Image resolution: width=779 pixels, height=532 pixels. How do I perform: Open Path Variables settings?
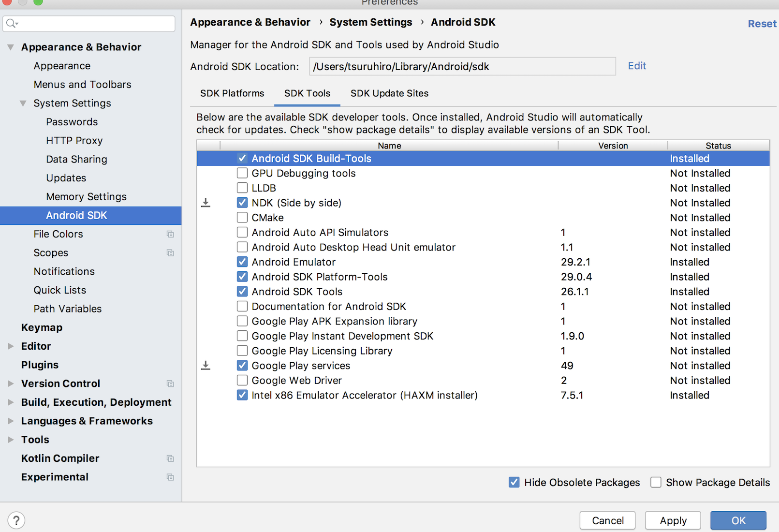point(67,309)
